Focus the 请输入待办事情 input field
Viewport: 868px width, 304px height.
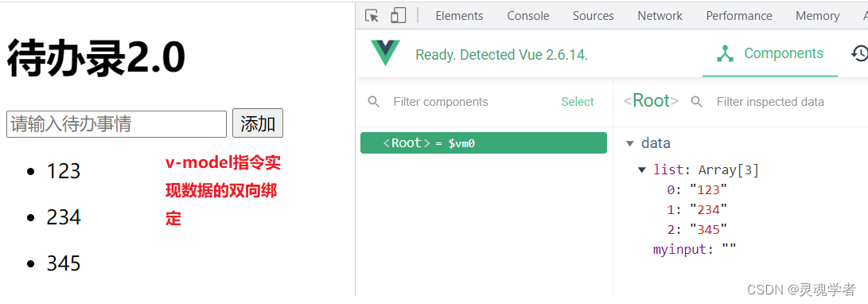(x=116, y=124)
